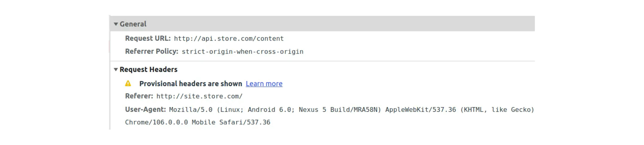
Task: Collapse the Request Headers disclosure triangle
Action: coord(116,70)
